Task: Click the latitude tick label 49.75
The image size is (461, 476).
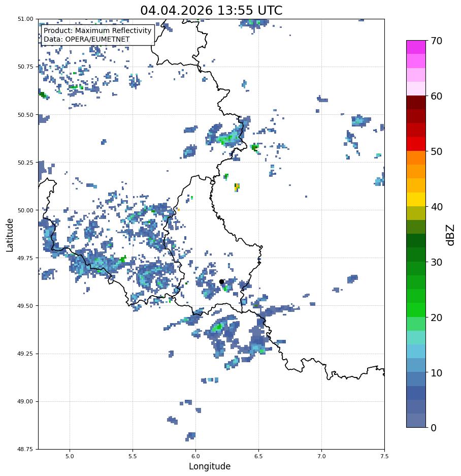Action: point(25,258)
